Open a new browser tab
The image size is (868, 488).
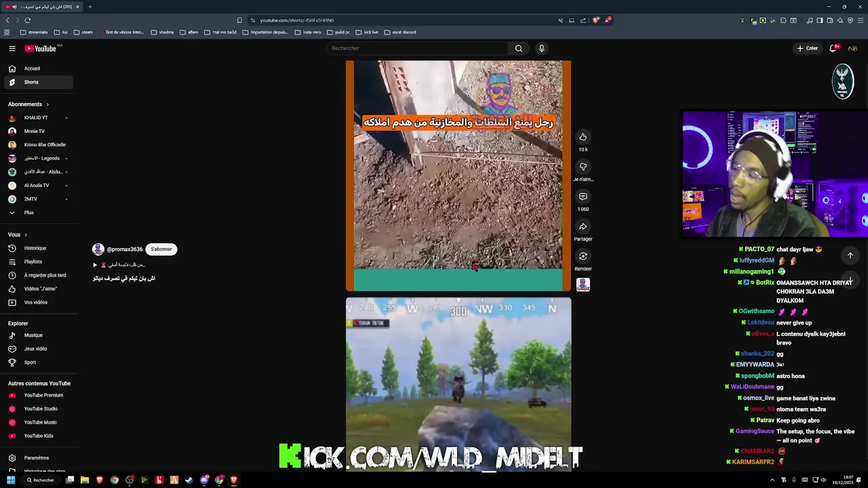(x=90, y=7)
